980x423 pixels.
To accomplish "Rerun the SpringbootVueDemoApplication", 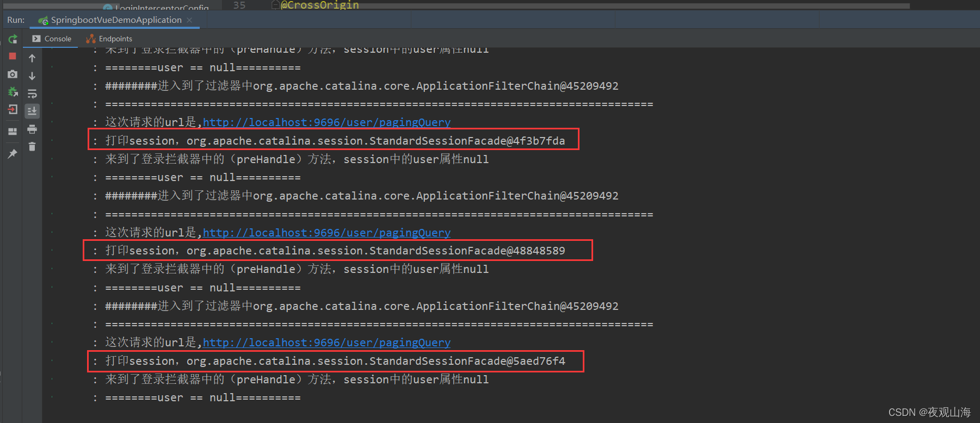I will point(13,39).
